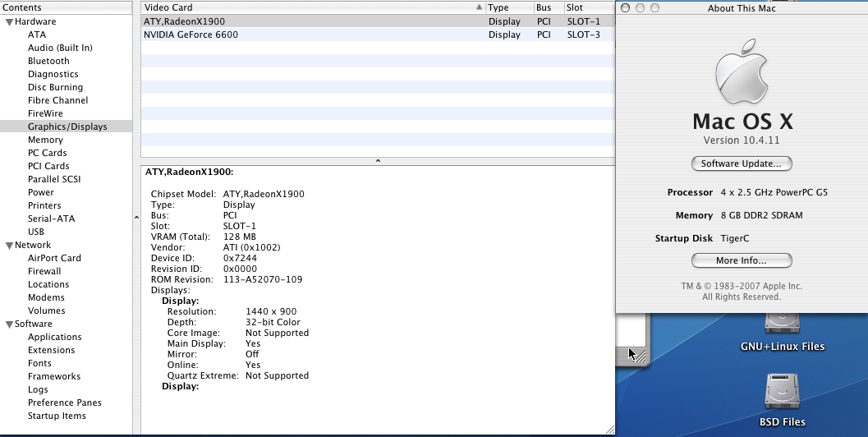This screenshot has height=437, width=868.
Task: Select Disc Burning item
Action: [x=55, y=87]
